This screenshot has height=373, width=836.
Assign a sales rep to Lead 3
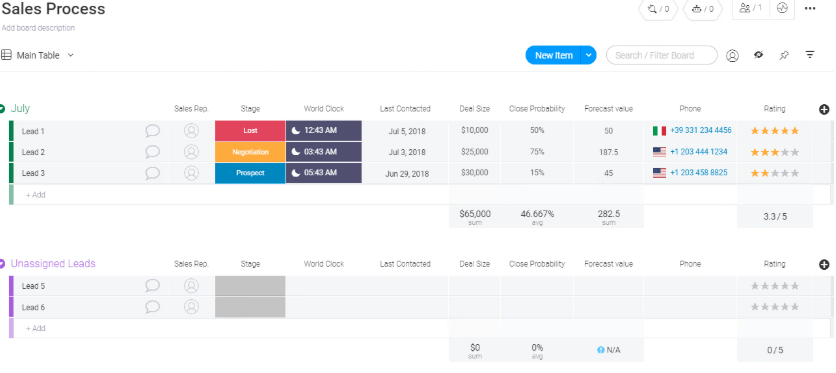tap(191, 173)
